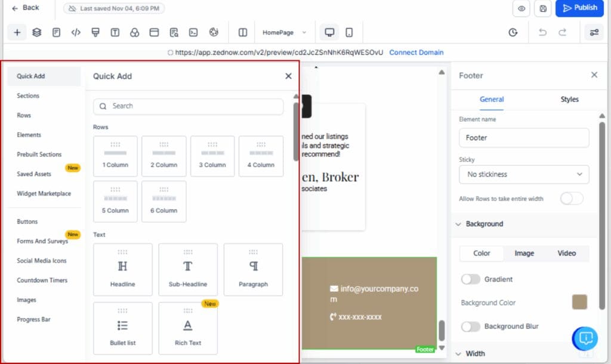Click the text (T) icon in the toolbar
The image size is (611, 364).
tap(115, 32)
